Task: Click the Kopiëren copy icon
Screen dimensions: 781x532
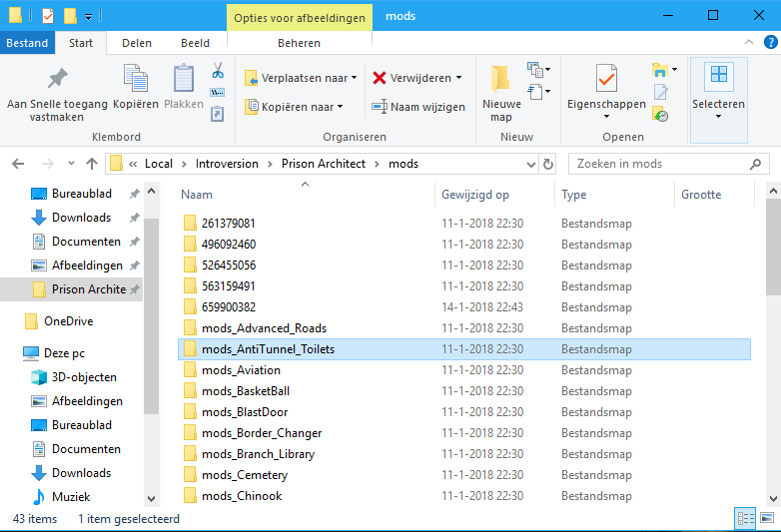Action: 136,78
